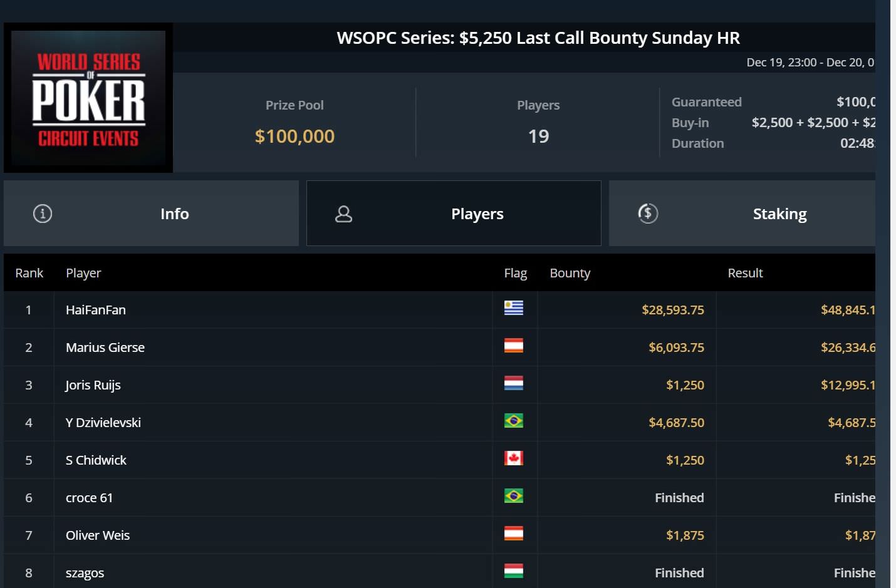
Task: Open player HaiFanFan's entry
Action: (96, 310)
